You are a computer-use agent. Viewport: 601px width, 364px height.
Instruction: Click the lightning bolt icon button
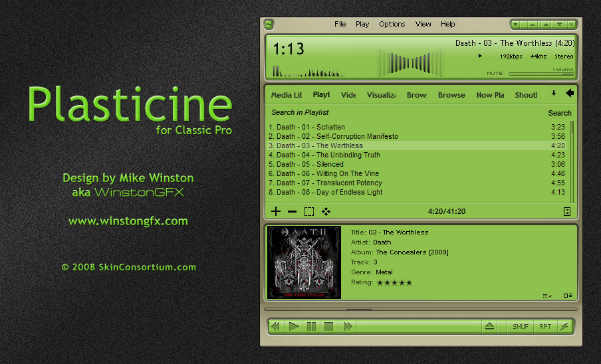(x=564, y=327)
